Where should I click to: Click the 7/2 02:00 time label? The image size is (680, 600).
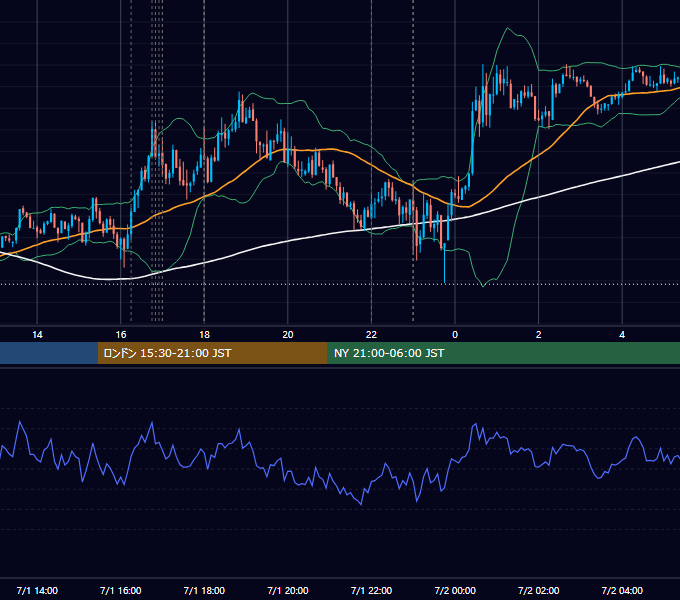pyautogui.click(x=539, y=590)
